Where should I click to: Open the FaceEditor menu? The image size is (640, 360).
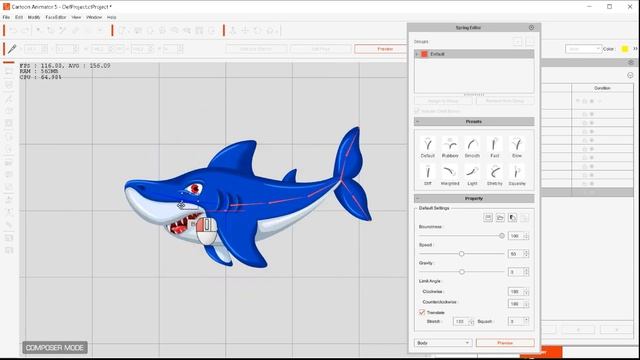(56, 18)
